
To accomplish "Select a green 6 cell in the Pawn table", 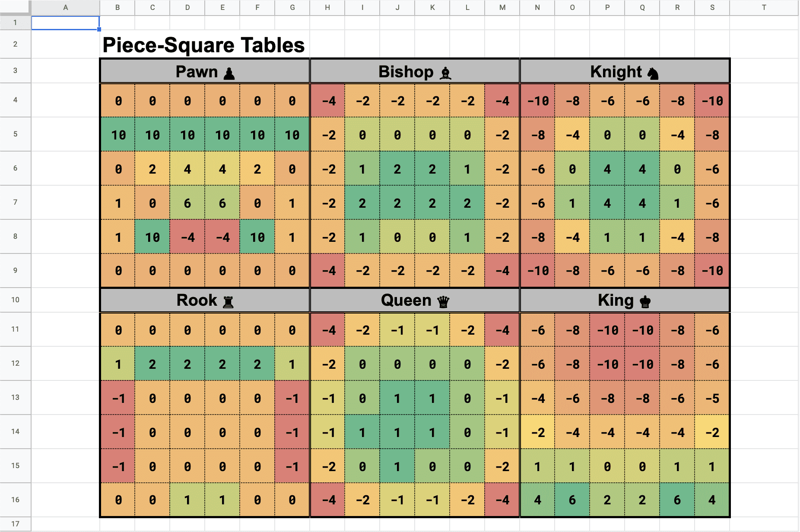I will click(x=187, y=203).
